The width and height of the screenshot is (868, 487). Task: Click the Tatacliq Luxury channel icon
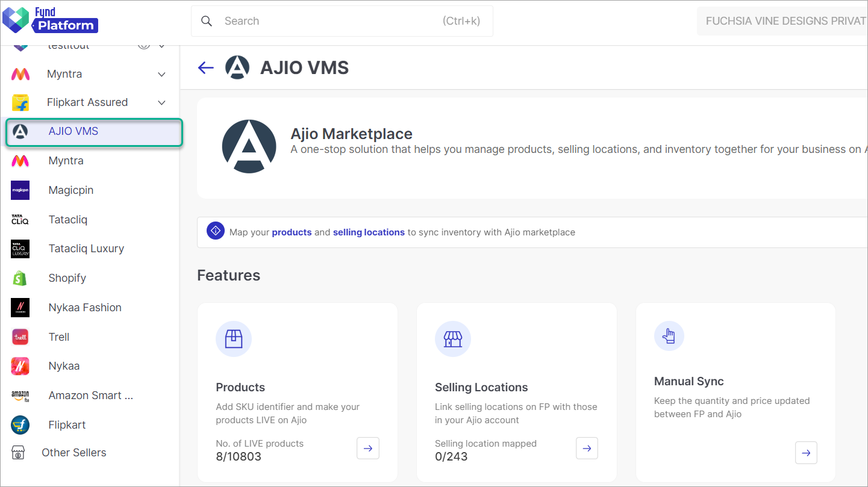pos(20,248)
